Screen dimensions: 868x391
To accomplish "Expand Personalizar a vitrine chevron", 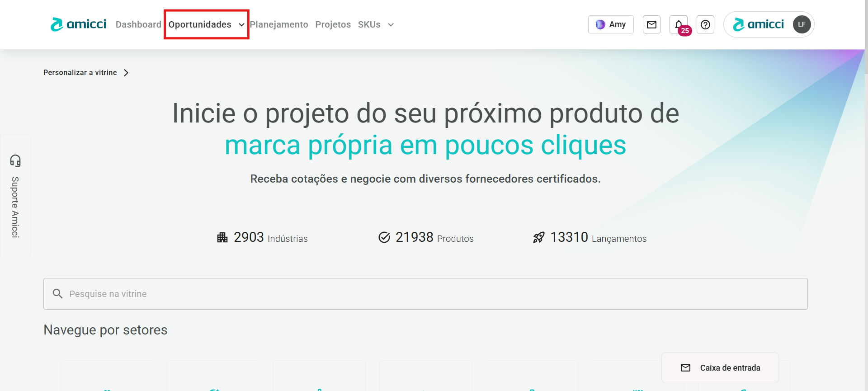I will coord(126,73).
